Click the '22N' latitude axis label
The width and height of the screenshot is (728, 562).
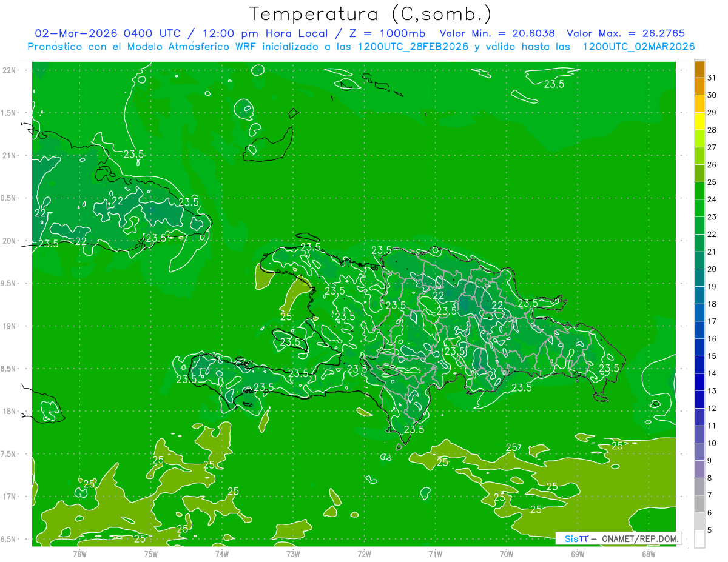tap(10, 70)
